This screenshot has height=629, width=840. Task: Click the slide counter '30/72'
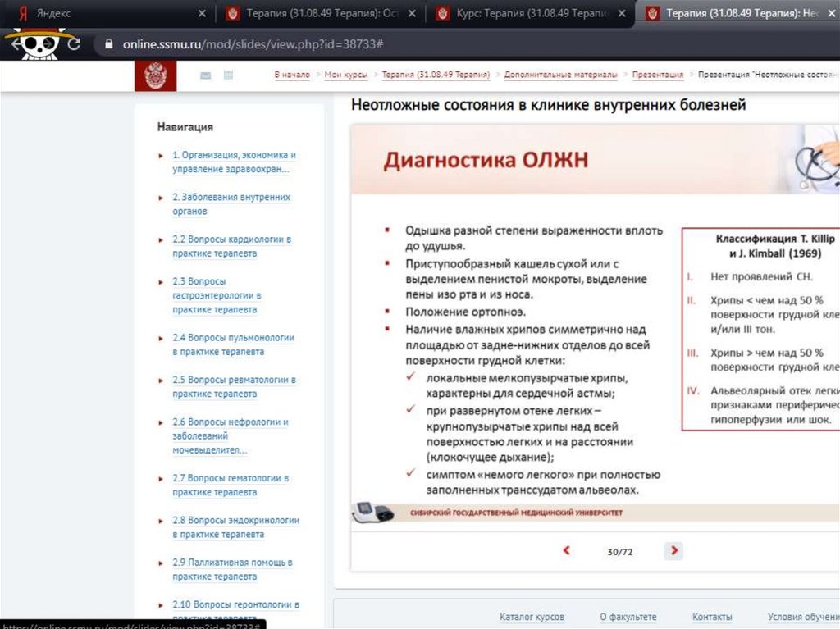[x=620, y=551]
